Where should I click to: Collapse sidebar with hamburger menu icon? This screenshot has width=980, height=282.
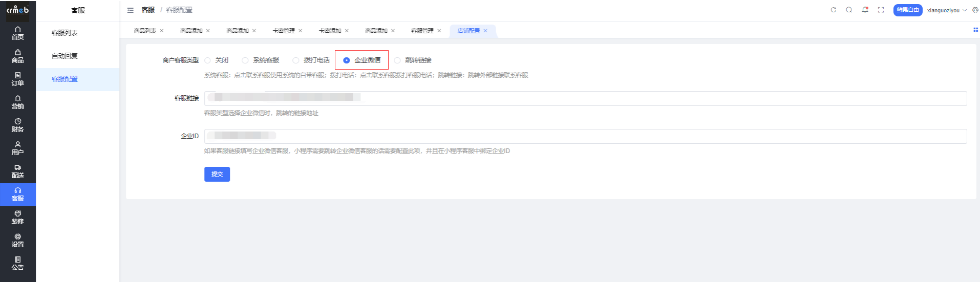[x=131, y=10]
